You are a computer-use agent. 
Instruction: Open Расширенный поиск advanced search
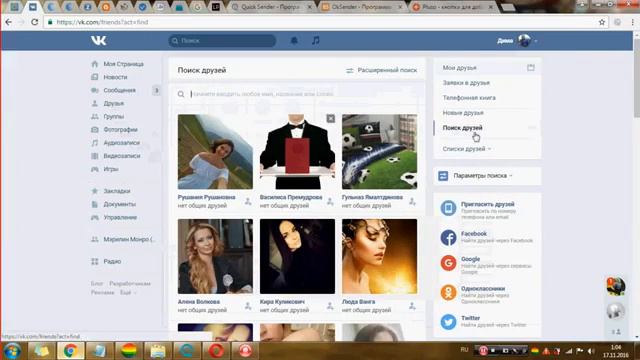[382, 70]
